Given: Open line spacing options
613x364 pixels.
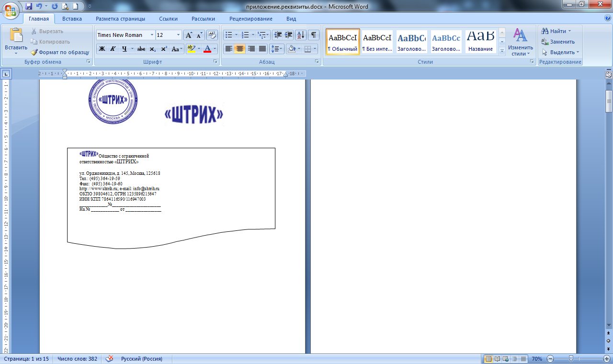Looking at the screenshot, I should click(277, 49).
